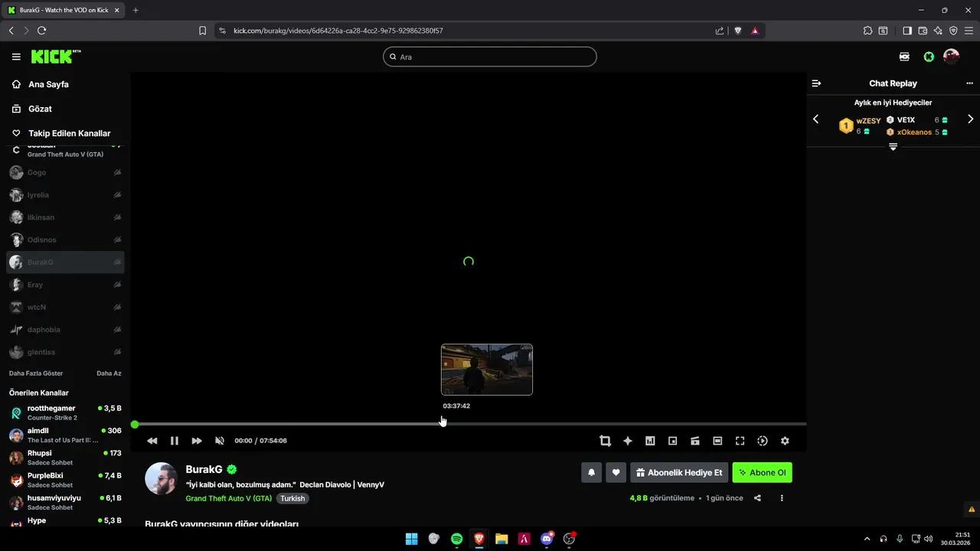Open Grand Theft Auto V (GTA) category link
Viewport: 980px width, 551px height.
point(229,498)
